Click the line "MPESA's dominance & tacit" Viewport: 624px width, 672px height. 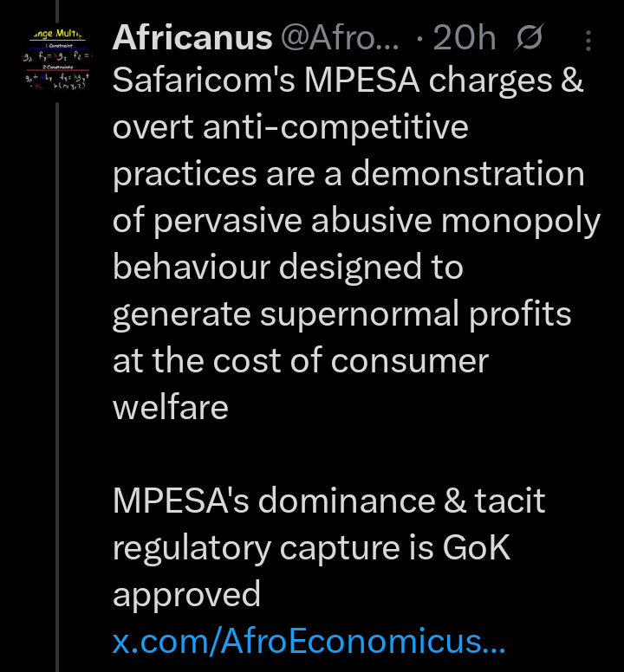coord(329,501)
